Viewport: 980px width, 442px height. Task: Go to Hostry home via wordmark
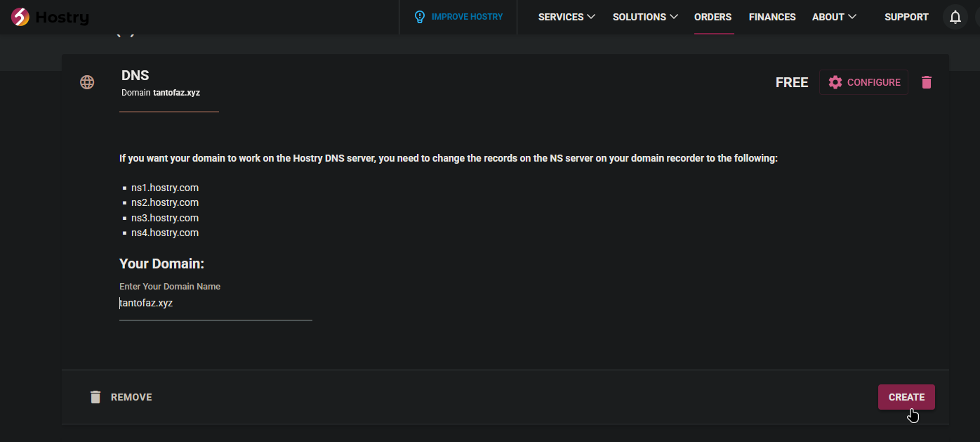pos(62,18)
